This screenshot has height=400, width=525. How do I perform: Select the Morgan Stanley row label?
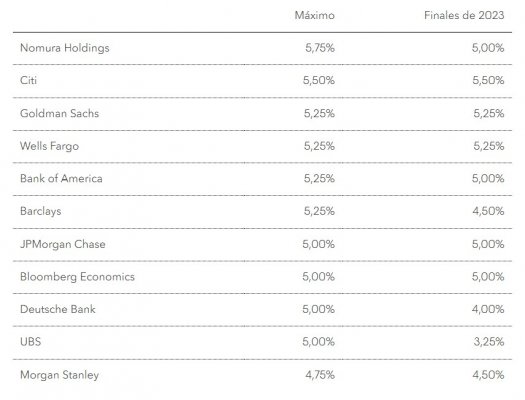click(x=60, y=375)
